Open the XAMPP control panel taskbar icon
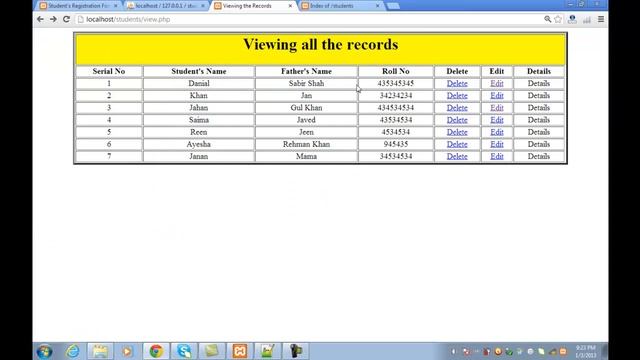 (240, 351)
